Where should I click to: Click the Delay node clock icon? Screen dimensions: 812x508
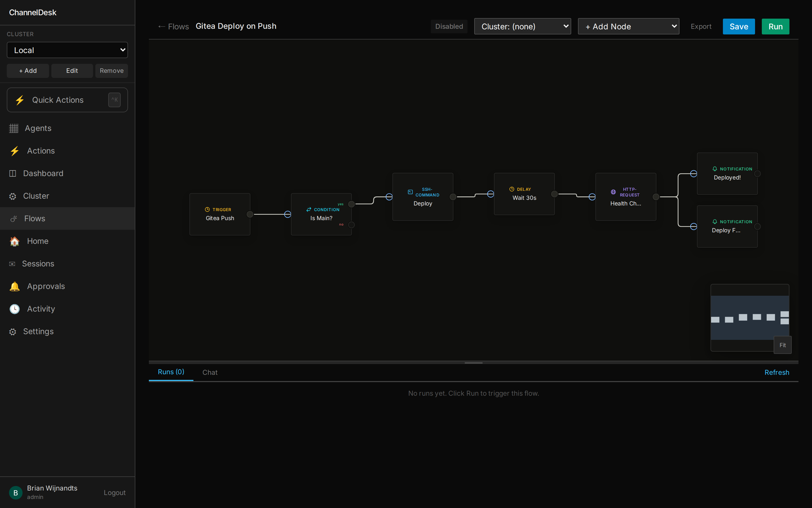(512, 189)
